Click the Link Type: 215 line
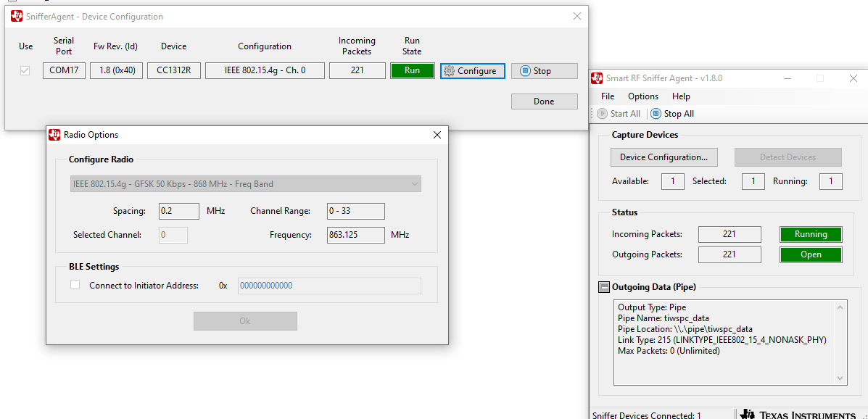The width and height of the screenshot is (868, 419). point(722,340)
